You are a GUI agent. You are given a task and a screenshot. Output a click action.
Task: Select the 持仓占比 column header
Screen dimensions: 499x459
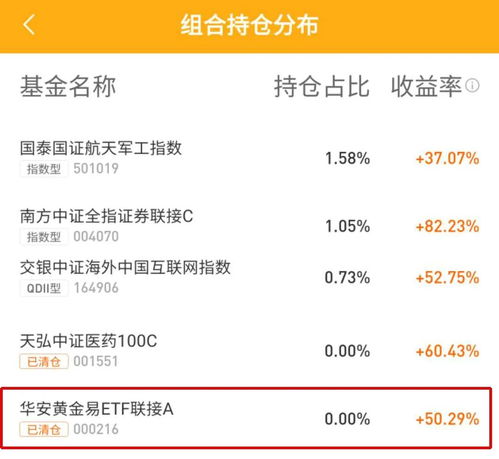[322, 86]
